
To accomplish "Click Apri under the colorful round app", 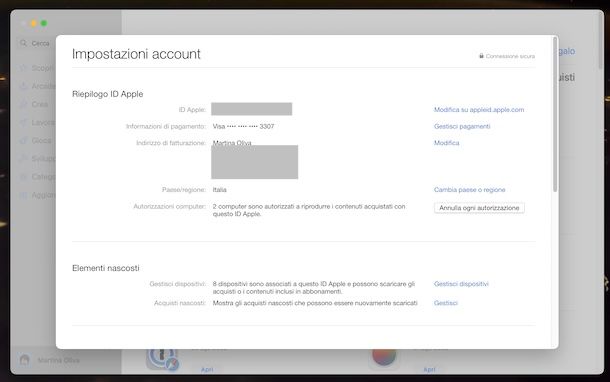I will coord(429,370).
